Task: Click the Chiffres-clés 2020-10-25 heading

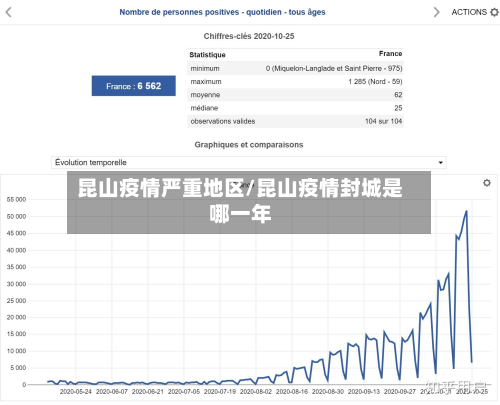Action: pyautogui.click(x=249, y=36)
